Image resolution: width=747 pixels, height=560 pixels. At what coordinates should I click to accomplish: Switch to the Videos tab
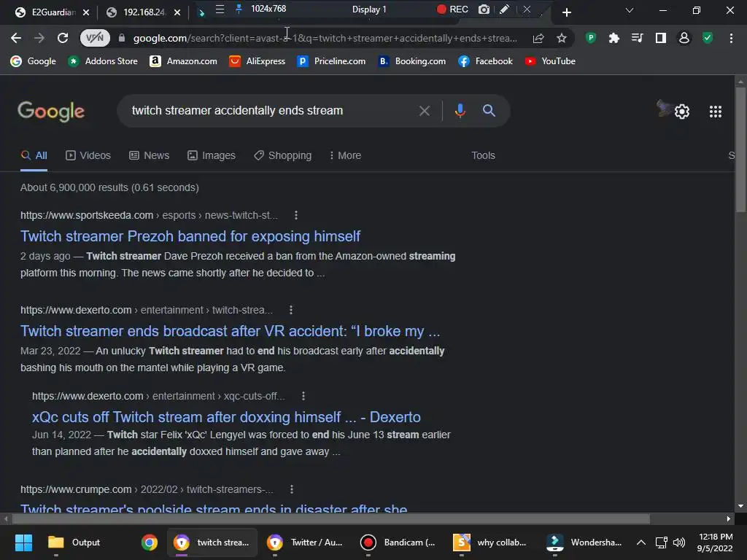(88, 156)
